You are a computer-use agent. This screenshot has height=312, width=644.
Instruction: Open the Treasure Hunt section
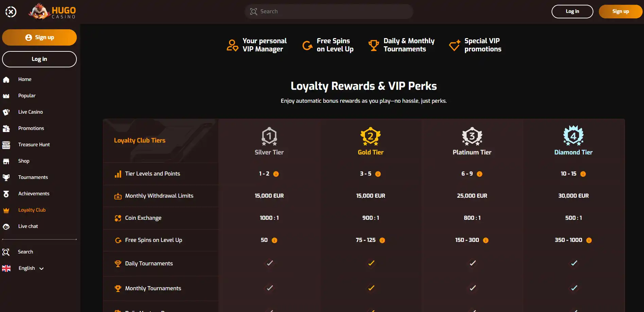(x=34, y=144)
